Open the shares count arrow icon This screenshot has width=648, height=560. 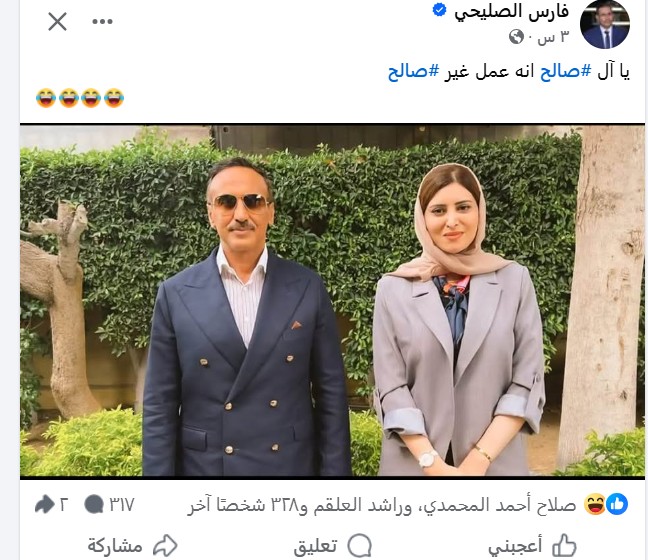click(45, 504)
